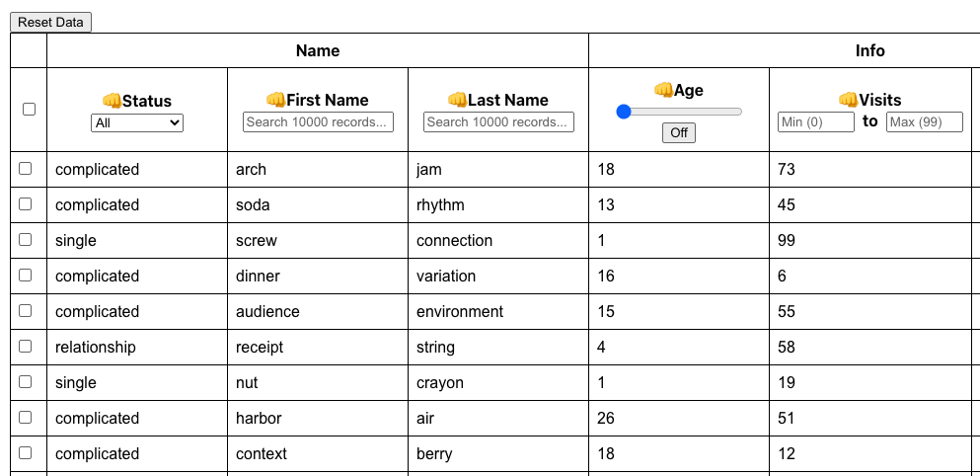
Task: Sort by the Status column header
Action: click(147, 101)
